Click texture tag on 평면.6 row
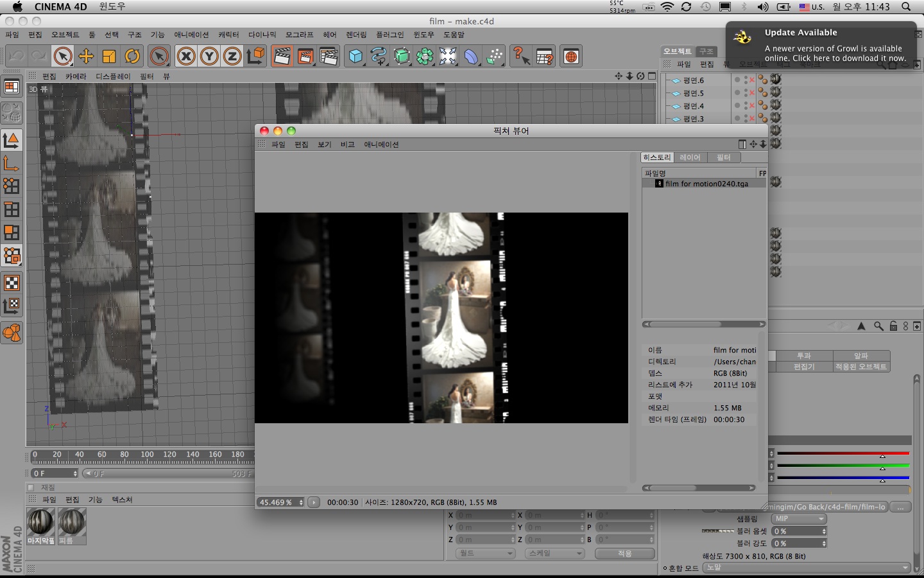The height and width of the screenshot is (578, 924). click(776, 80)
